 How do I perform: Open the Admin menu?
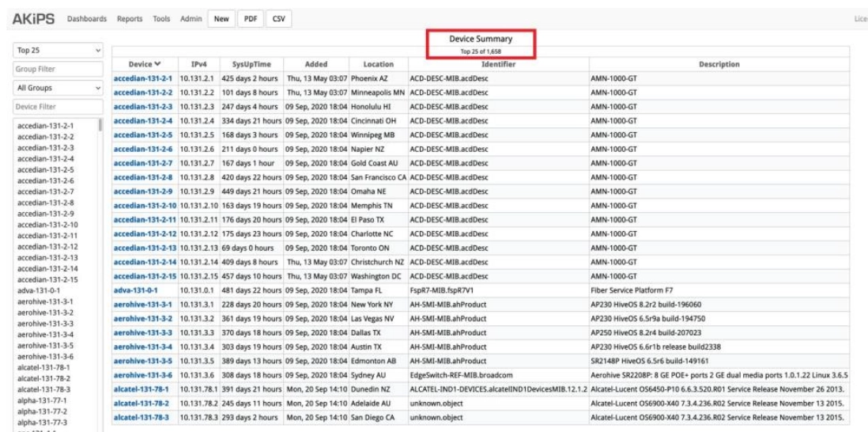point(191,19)
